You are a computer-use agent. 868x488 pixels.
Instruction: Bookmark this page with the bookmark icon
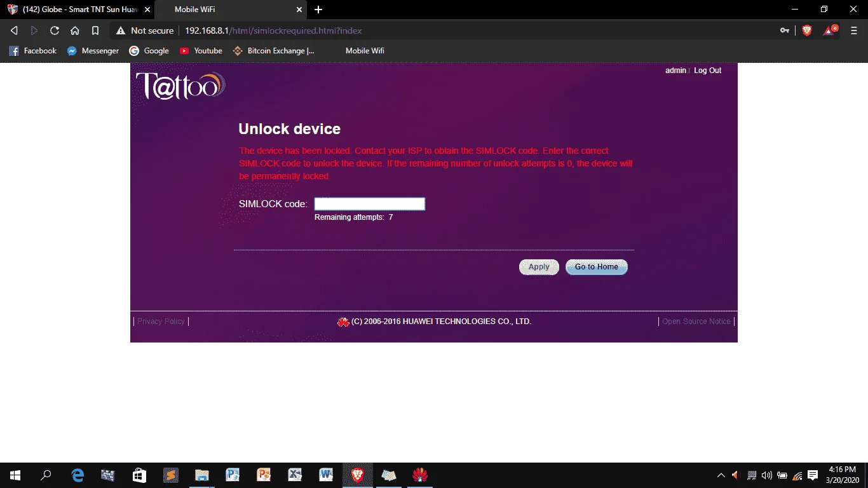(x=95, y=30)
